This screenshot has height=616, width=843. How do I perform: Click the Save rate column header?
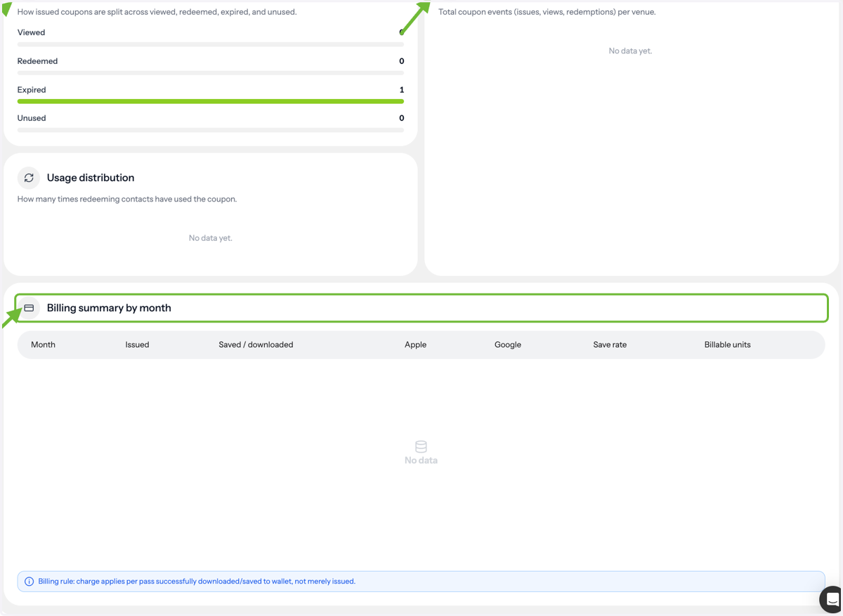[x=610, y=345]
